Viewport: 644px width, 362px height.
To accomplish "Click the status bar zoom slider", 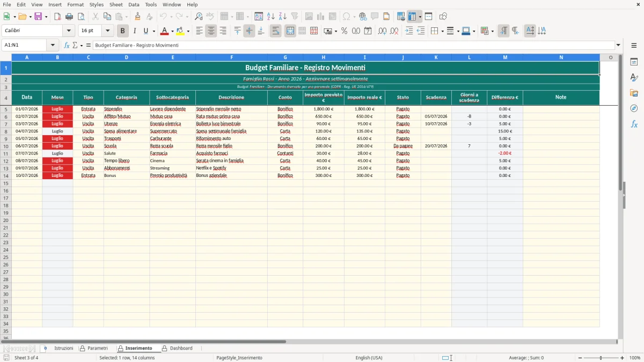I will click(601, 358).
